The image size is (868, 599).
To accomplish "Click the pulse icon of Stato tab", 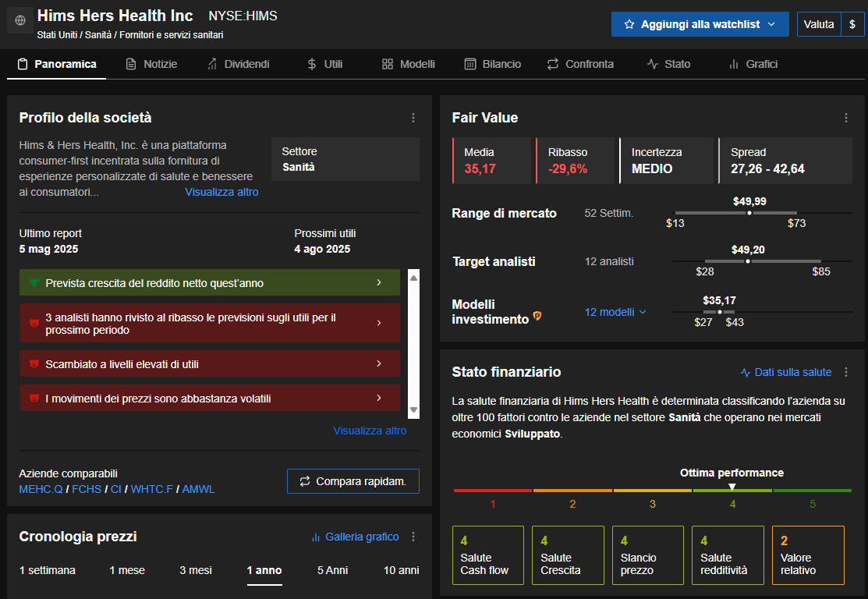I will [x=653, y=64].
